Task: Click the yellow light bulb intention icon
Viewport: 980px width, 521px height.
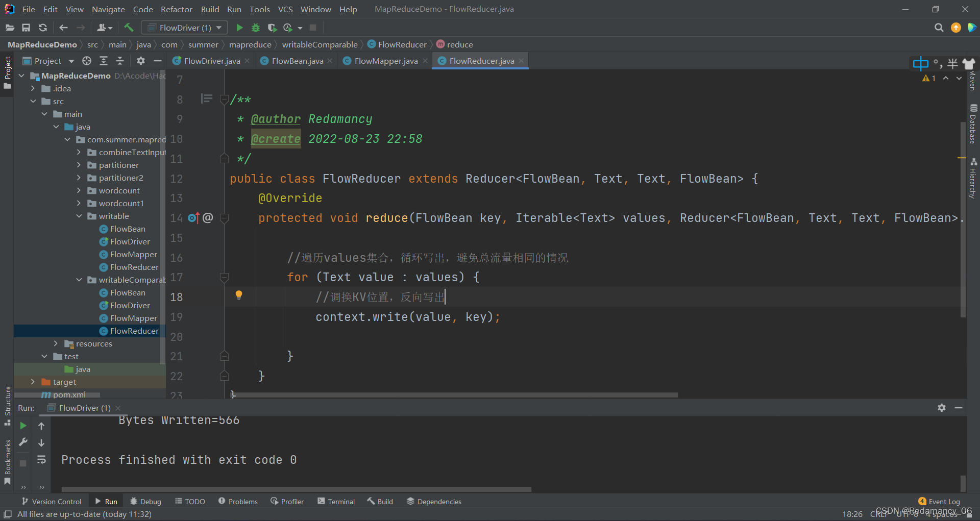Action: pos(238,295)
